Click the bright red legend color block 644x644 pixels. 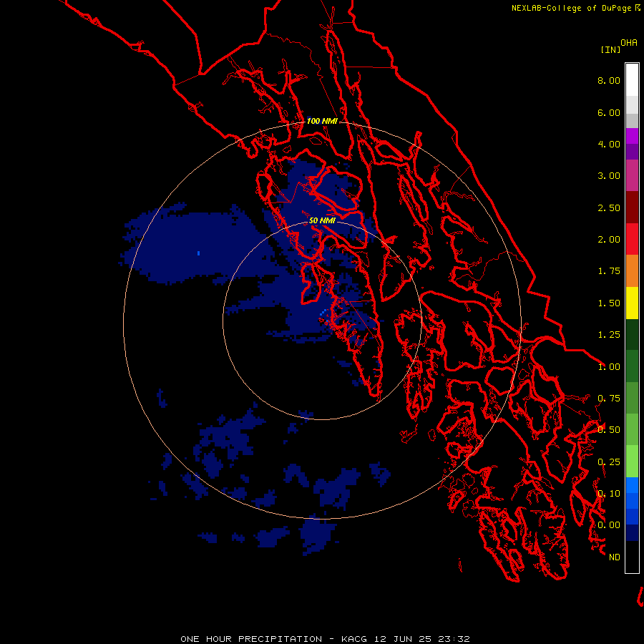click(x=632, y=239)
